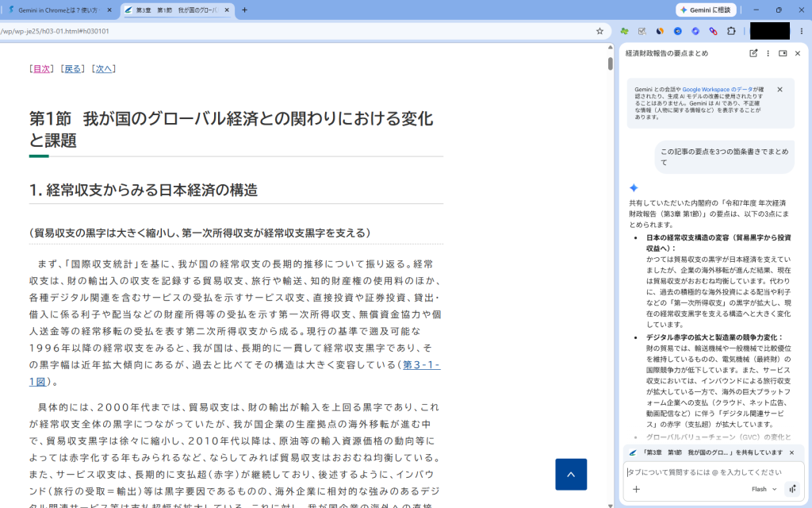Click the shared tab favicon in Gemini chip
The height and width of the screenshot is (508, 812).
(x=632, y=452)
